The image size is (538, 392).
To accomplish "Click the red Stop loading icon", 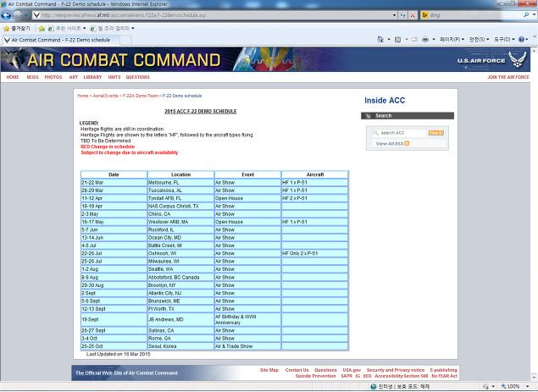I will point(413,15).
